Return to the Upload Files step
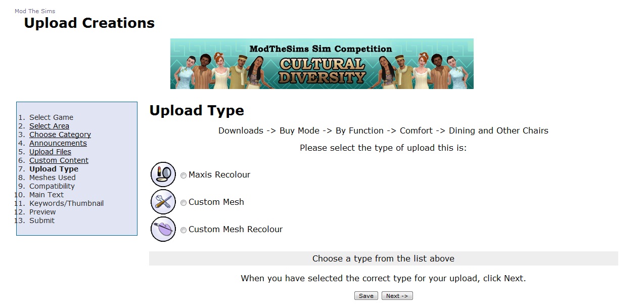Image resolution: width=644 pixels, height=307 pixels. click(x=50, y=152)
